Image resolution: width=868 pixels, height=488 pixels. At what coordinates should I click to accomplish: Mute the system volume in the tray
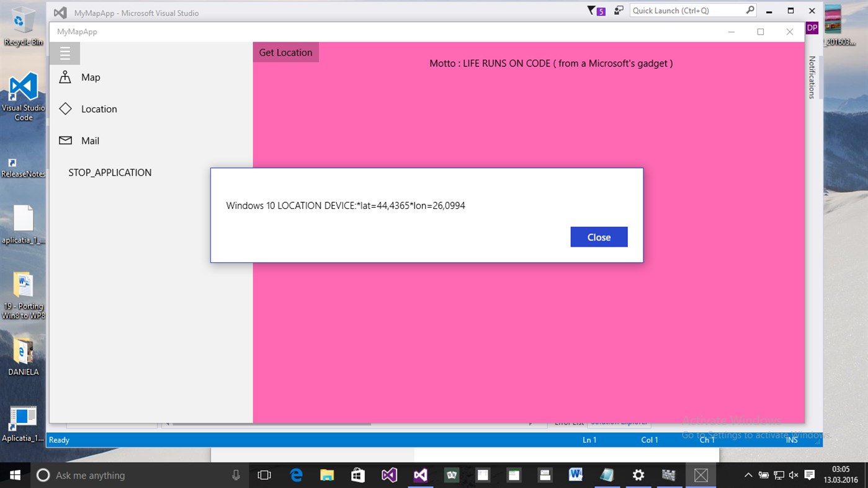pos(794,475)
